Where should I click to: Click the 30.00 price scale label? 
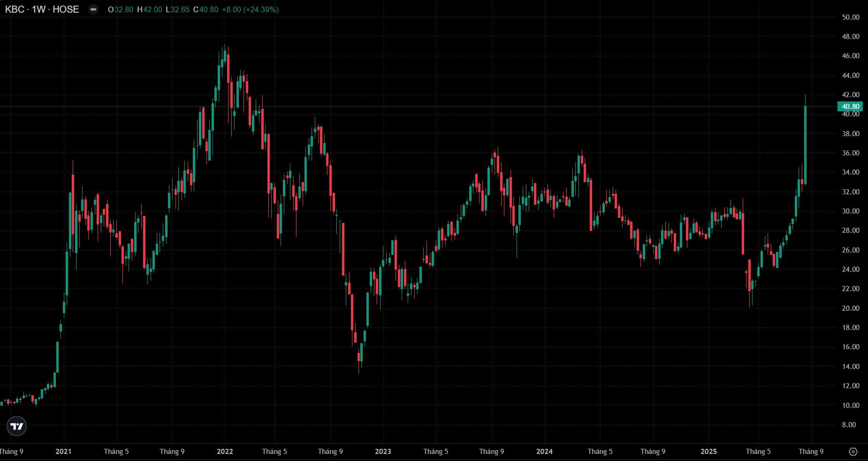click(x=851, y=211)
